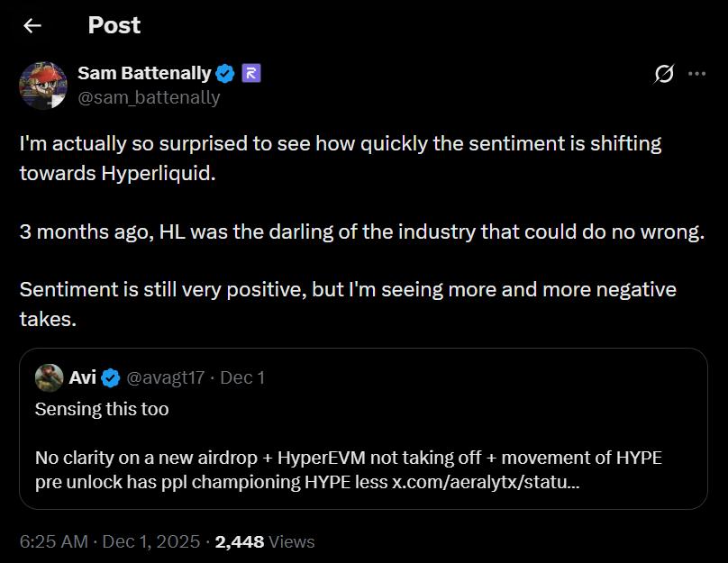Click the Post header title
The width and height of the screenshot is (728, 563).
tap(114, 25)
